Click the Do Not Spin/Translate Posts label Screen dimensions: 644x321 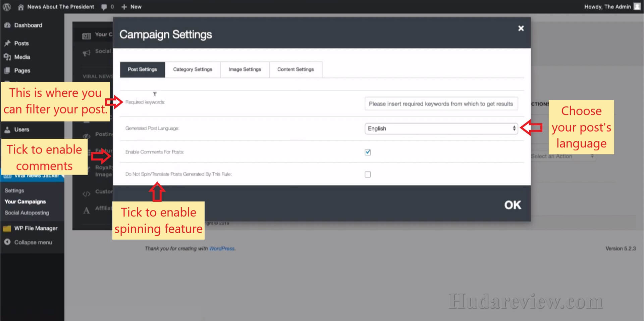pos(178,174)
